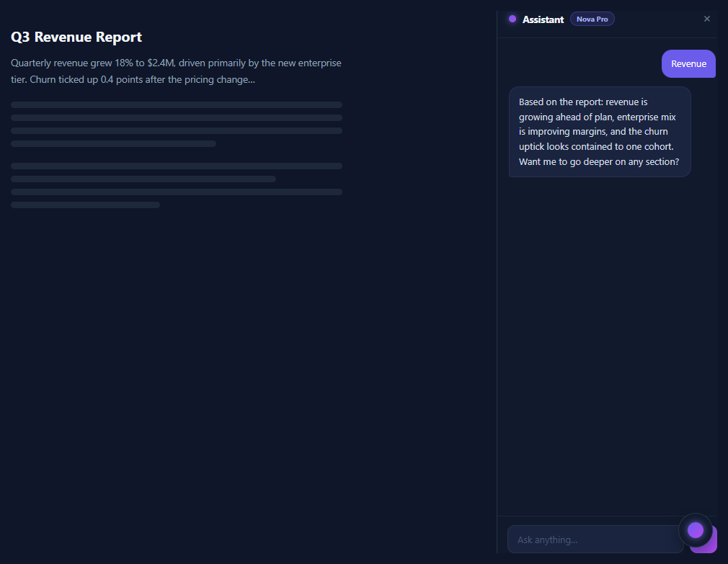Select the 'Revenue' user message bubble
The height and width of the screenshot is (564, 728).
click(688, 64)
